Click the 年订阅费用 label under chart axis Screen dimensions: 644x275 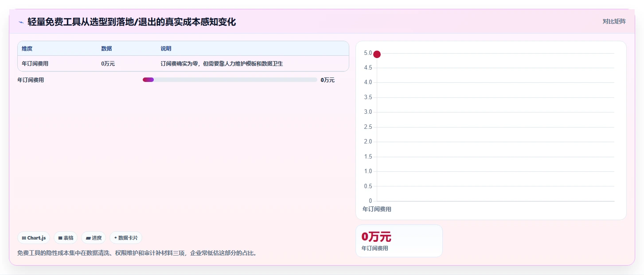377,209
